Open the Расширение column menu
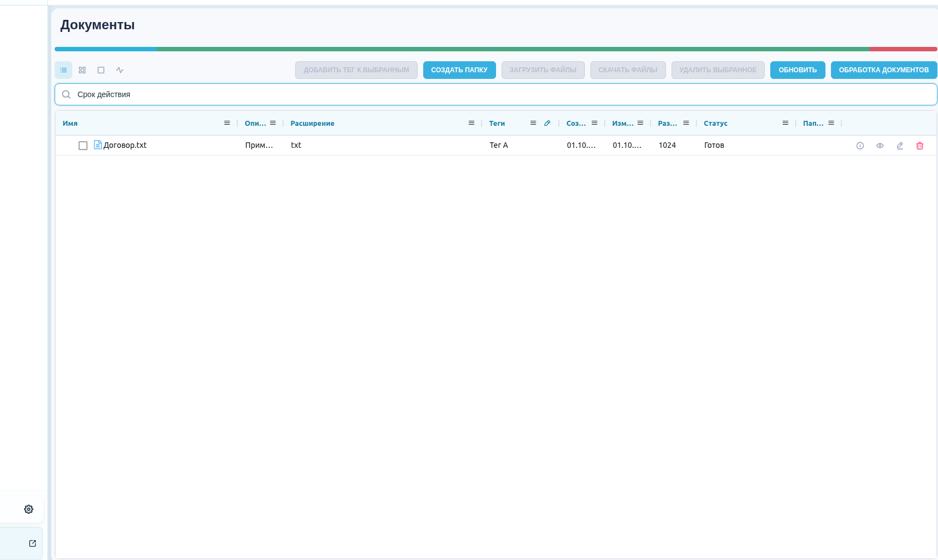Image resolution: width=938 pixels, height=560 pixels. (471, 123)
